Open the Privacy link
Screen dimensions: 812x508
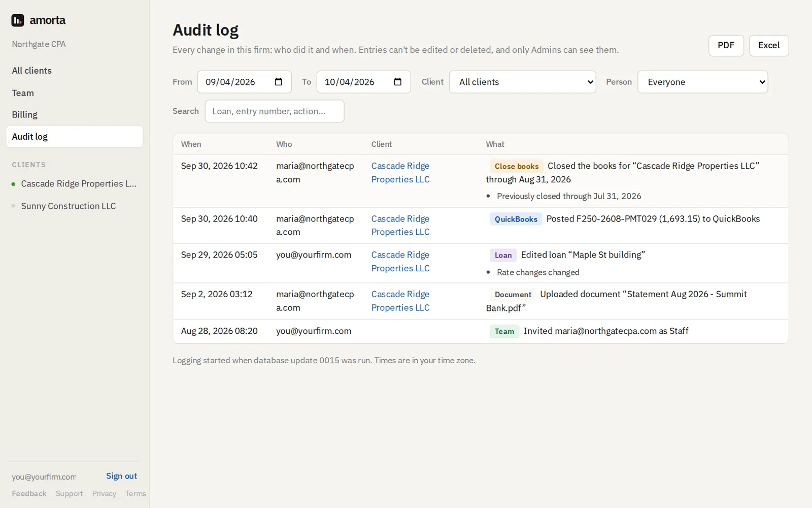104,494
